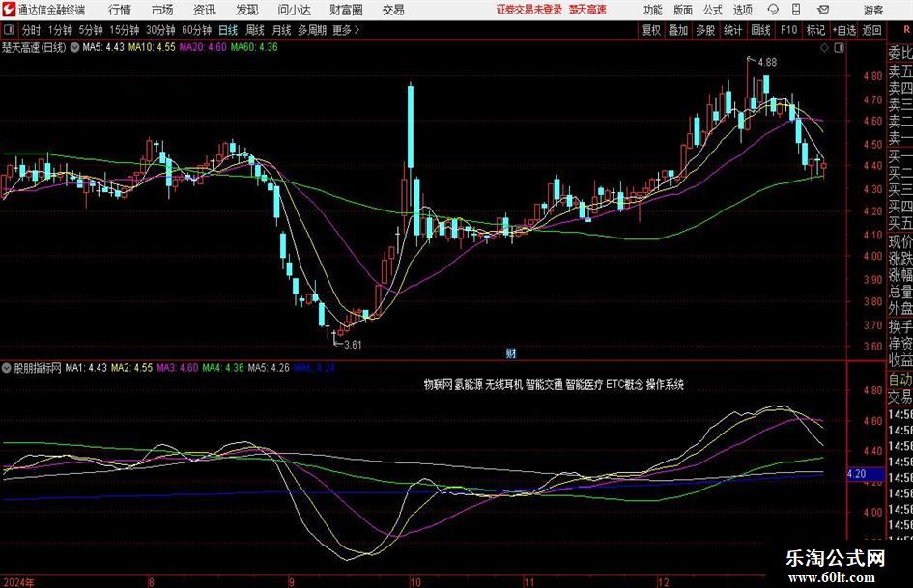Open the 画线 drawing tools button
Image resolution: width=913 pixels, height=588 pixels.
pos(760,30)
